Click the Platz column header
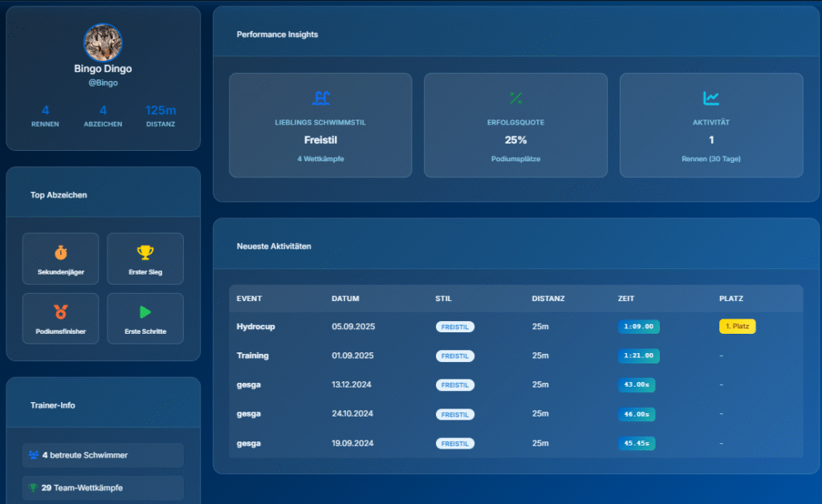822x504 pixels. pos(730,299)
